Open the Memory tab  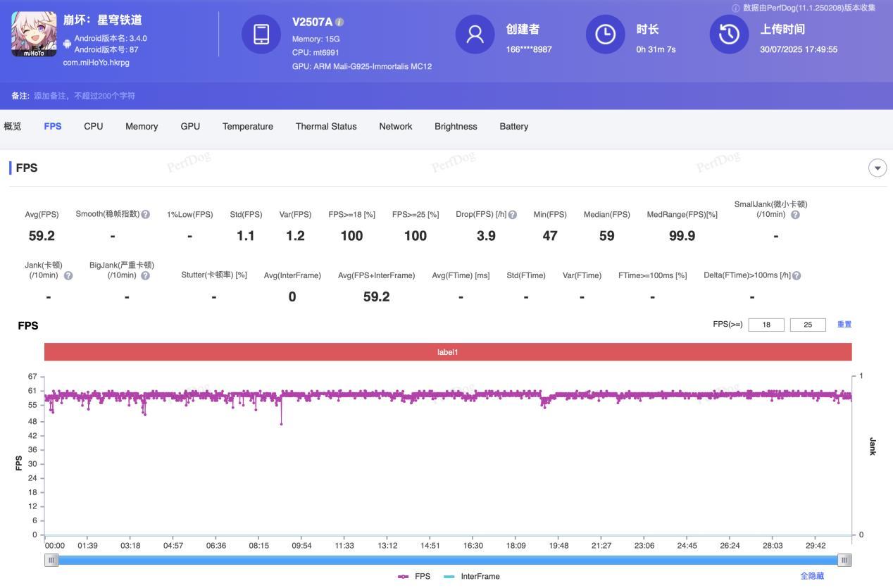click(142, 127)
